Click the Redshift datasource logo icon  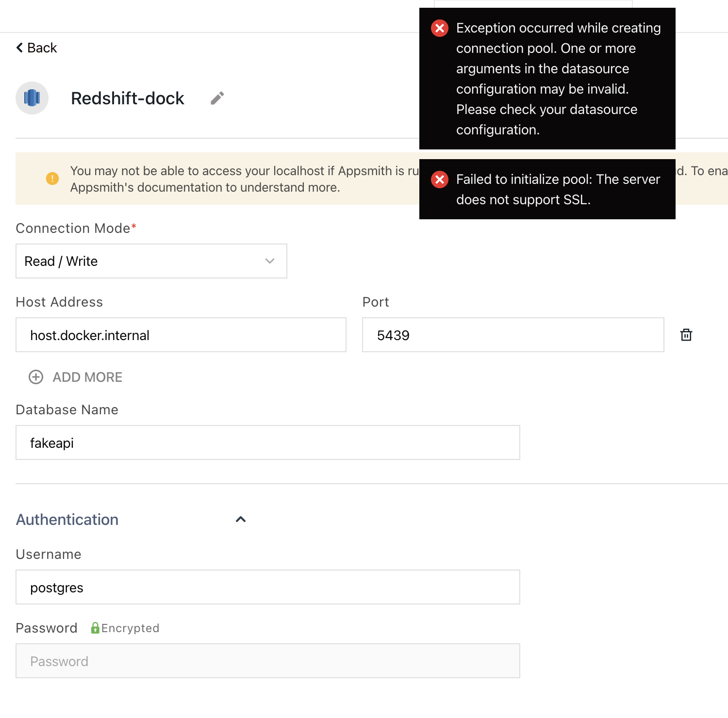pyautogui.click(x=32, y=98)
